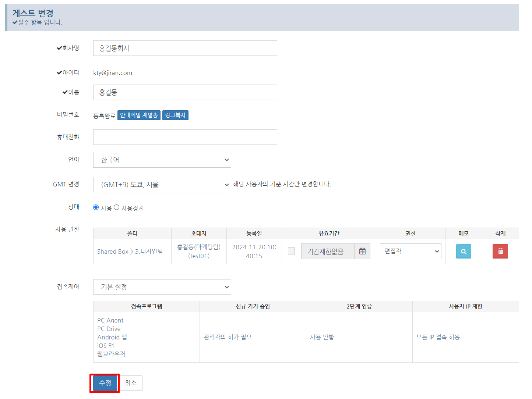532x399 pixels.
Task: Select the 사용정지 radio button
Action: click(117, 207)
